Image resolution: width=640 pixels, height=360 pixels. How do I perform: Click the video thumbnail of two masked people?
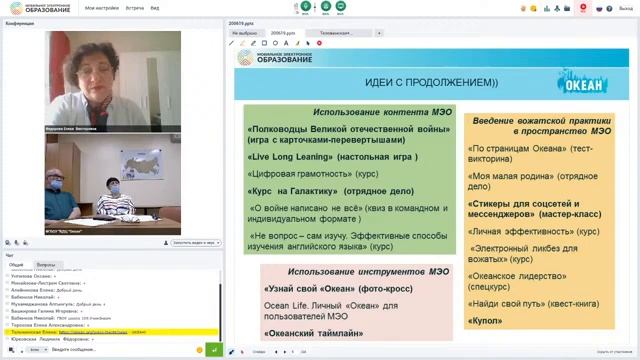(x=113, y=184)
